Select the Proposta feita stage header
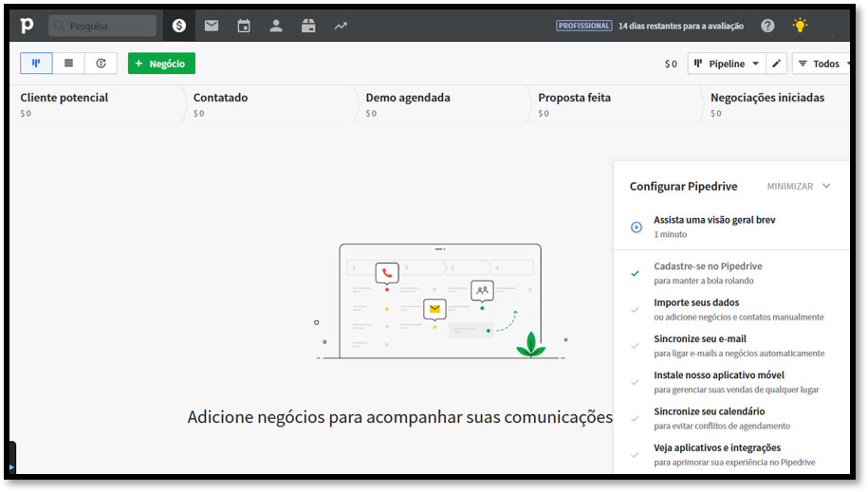The height and width of the screenshot is (492, 868). click(x=575, y=98)
